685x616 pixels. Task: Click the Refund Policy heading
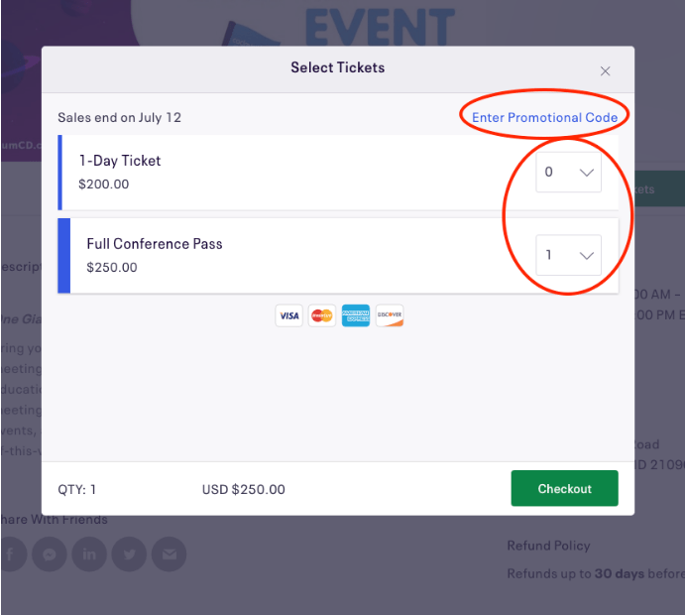(x=548, y=546)
